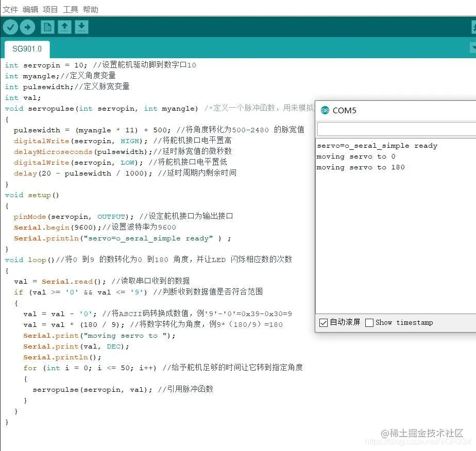This screenshot has height=451, width=476.
Task: Create a new sketch with New icon
Action: [47, 27]
